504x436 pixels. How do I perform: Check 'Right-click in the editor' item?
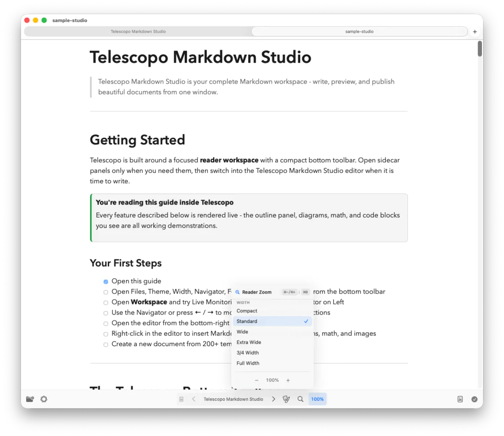tap(106, 334)
